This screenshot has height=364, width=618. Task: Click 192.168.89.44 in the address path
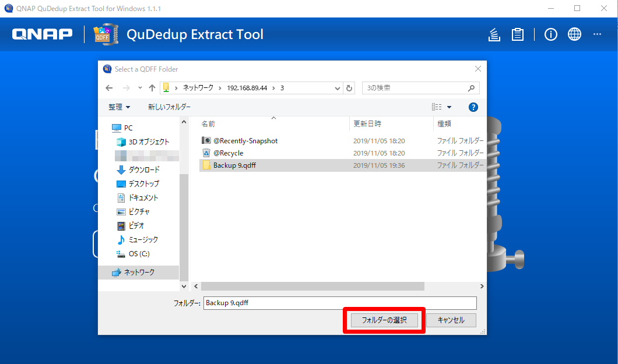pyautogui.click(x=247, y=88)
